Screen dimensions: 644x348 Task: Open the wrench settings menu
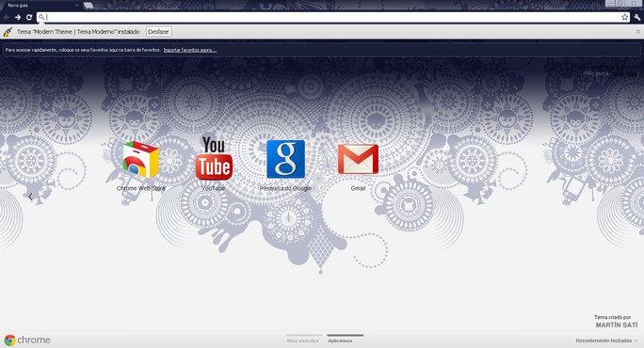click(x=637, y=17)
